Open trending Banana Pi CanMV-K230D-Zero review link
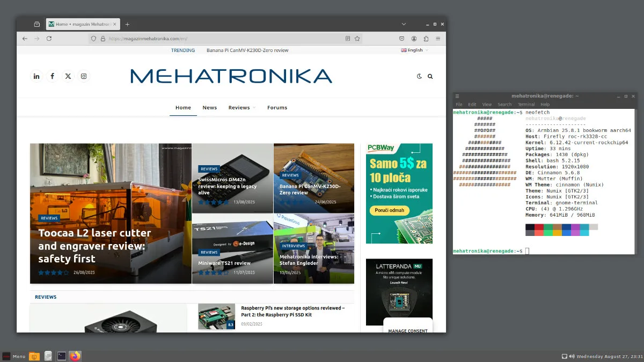644x362 pixels. [247, 50]
